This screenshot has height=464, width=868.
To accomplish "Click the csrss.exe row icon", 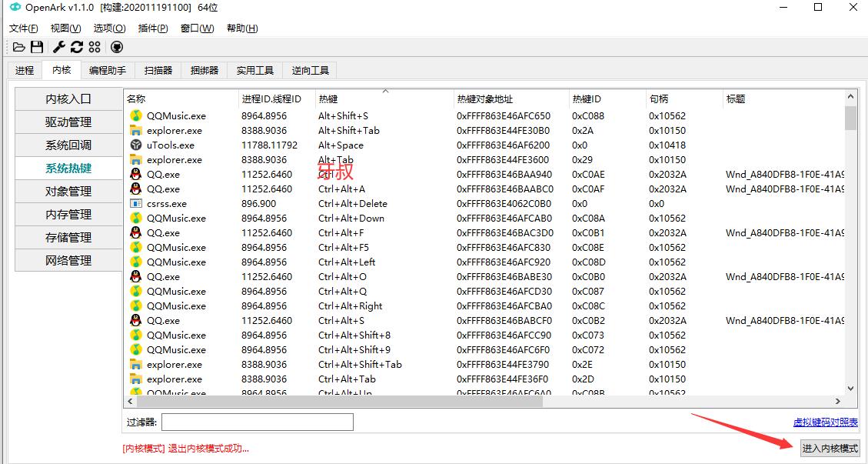I will click(x=135, y=203).
